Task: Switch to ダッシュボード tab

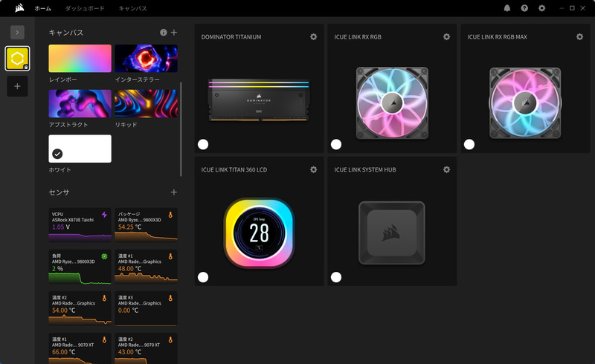Action: pyautogui.click(x=85, y=8)
